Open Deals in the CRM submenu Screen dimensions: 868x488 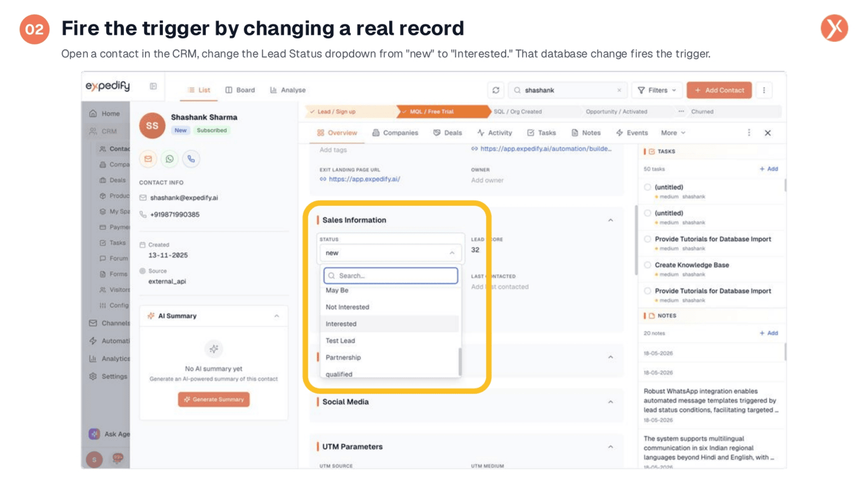112,180
